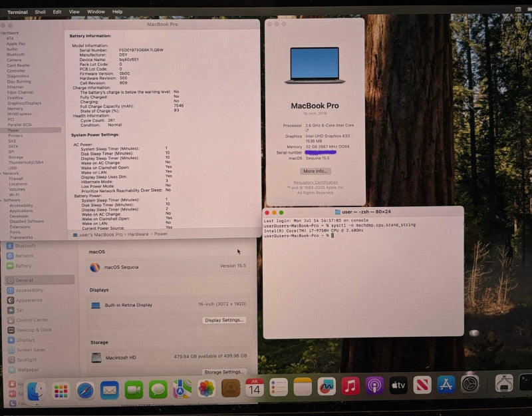Open Freeform from the Dock
Viewport: 532px width, 416px height.
click(327, 387)
